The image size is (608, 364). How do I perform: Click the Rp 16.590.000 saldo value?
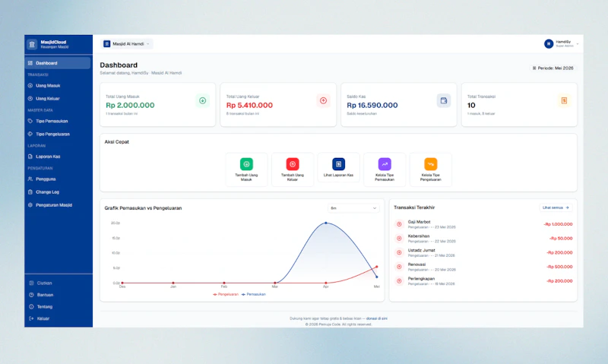pos(372,105)
